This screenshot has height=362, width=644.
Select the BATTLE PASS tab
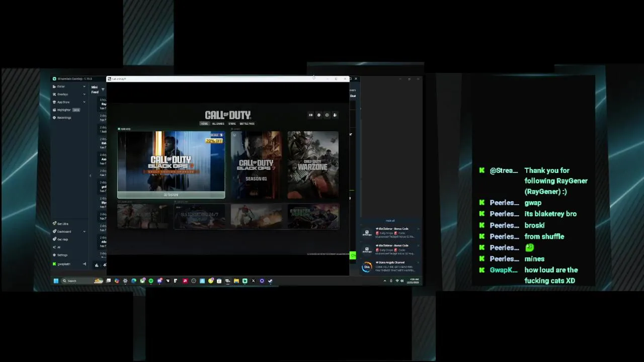coord(247,124)
